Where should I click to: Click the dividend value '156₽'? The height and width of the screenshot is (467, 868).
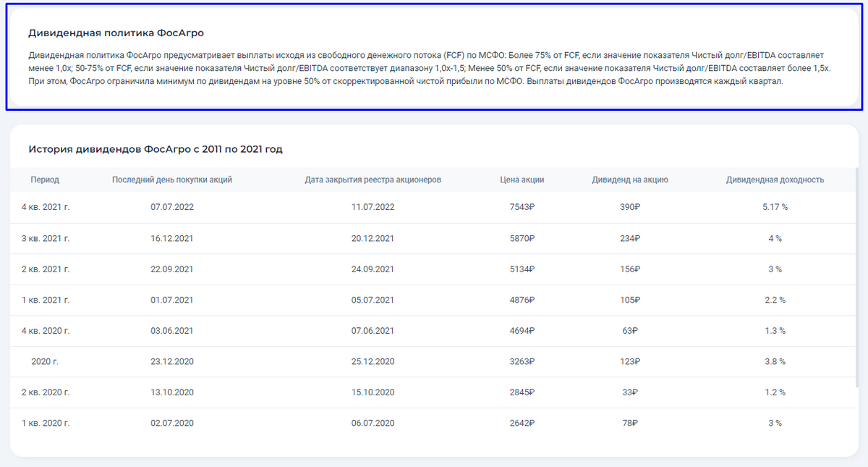[x=630, y=269]
